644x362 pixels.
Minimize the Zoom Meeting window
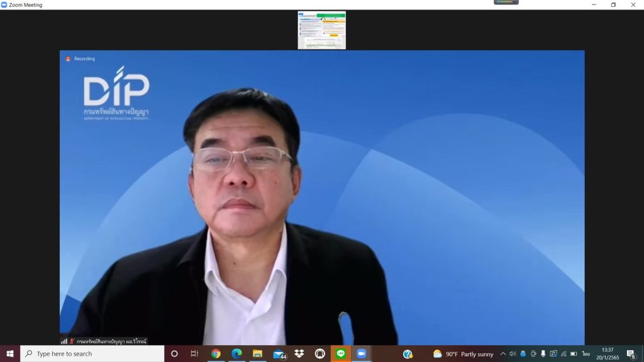point(594,5)
